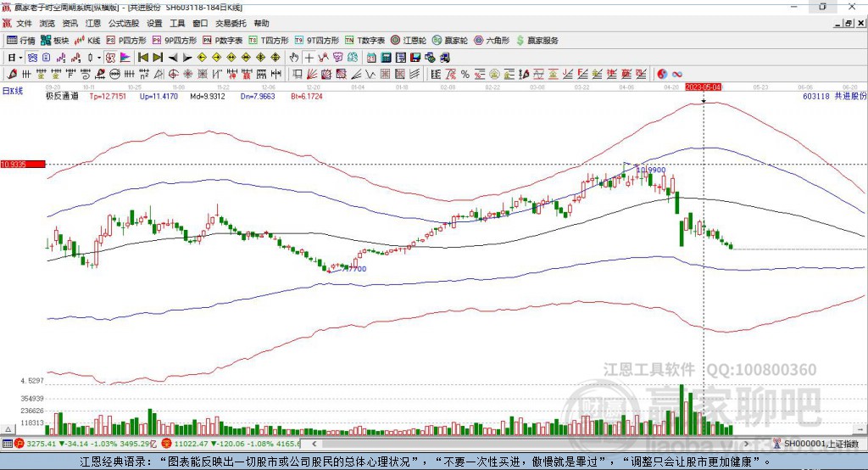Open the 工具 menu
Image resolution: width=868 pixels, height=470 pixels.
[x=177, y=23]
